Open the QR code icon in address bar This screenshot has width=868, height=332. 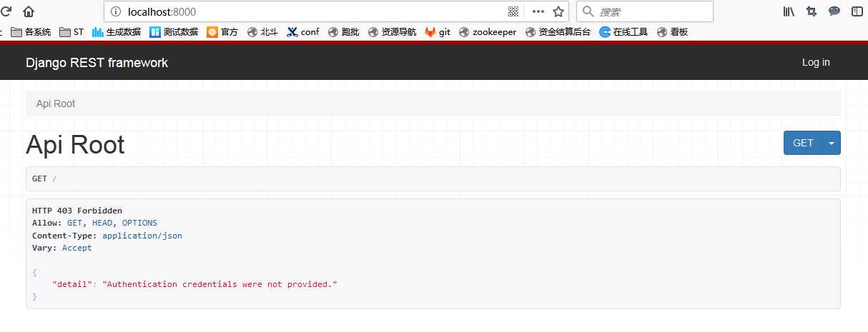pos(513,11)
